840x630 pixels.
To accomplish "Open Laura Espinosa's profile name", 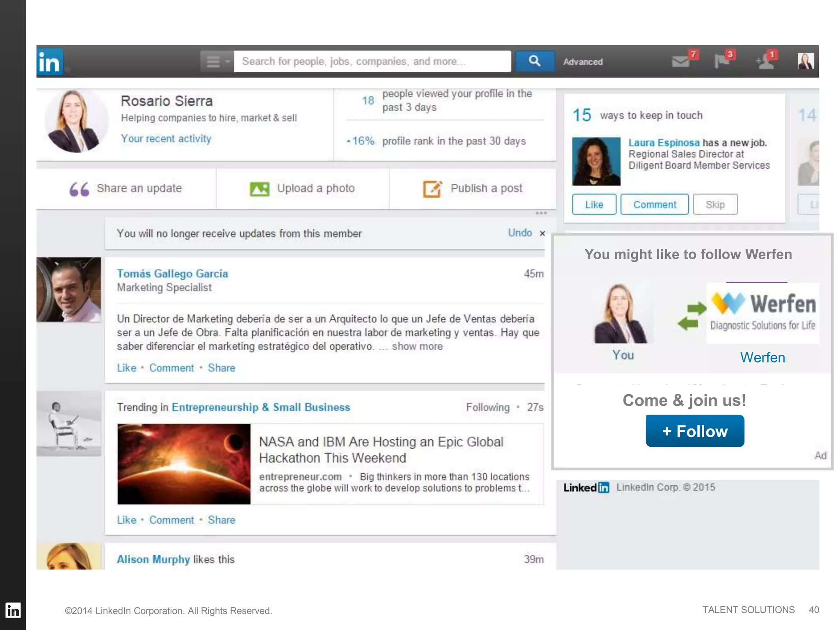I will pyautogui.click(x=664, y=143).
